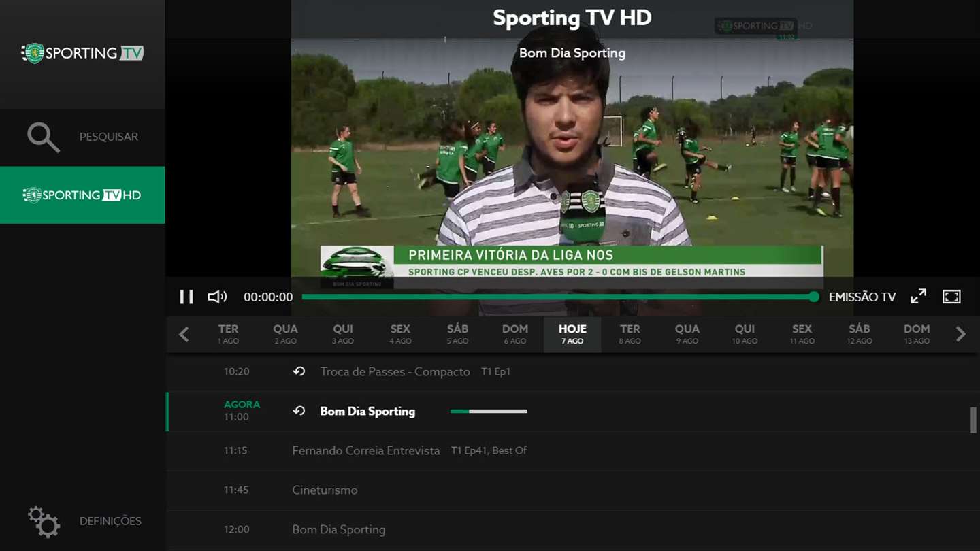Image resolution: width=980 pixels, height=551 pixels.
Task: Click the 11:45 time entry
Action: tap(236, 490)
